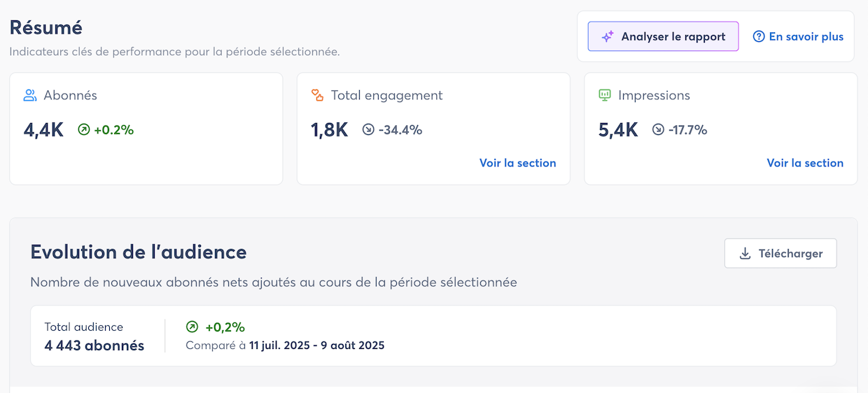
Task: Open Voir la section under Impressions
Action: pos(805,163)
